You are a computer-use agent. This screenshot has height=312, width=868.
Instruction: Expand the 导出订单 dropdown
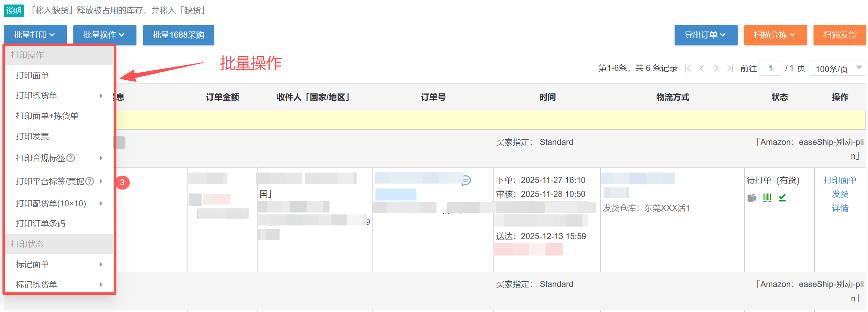(x=705, y=35)
